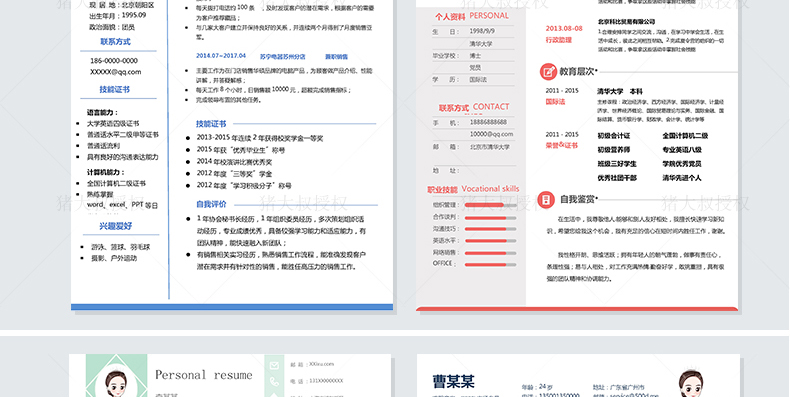
Task: Click the 自我评价 section heading
Action: (x=211, y=204)
